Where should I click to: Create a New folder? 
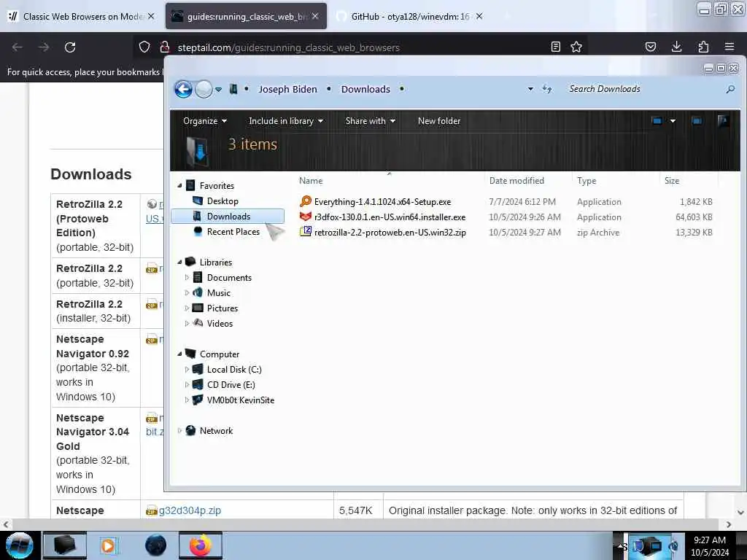438,121
